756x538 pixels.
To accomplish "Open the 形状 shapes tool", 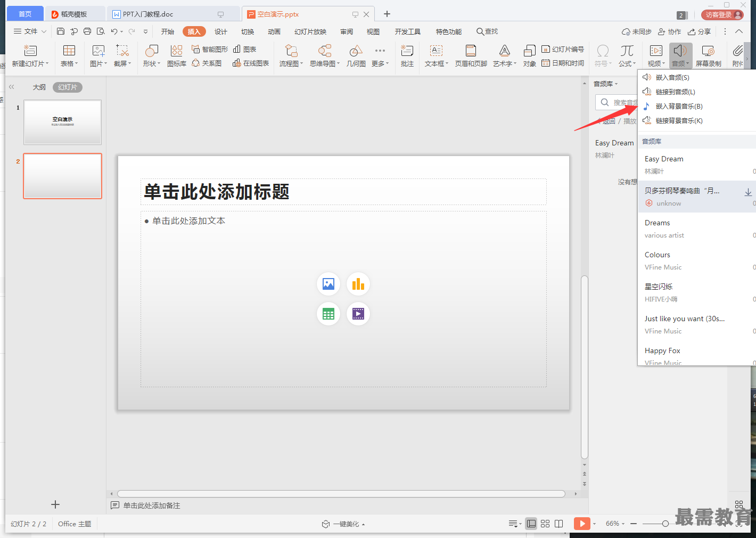I will (x=152, y=51).
